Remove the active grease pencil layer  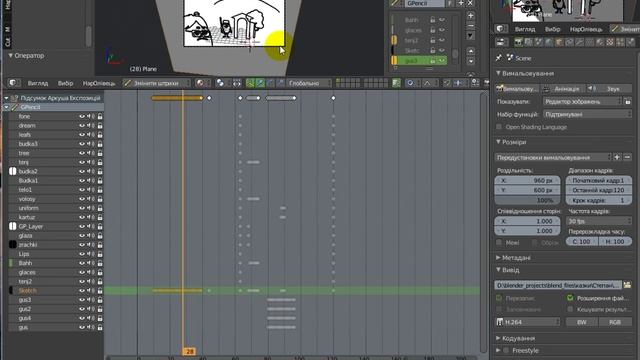(x=471, y=26)
